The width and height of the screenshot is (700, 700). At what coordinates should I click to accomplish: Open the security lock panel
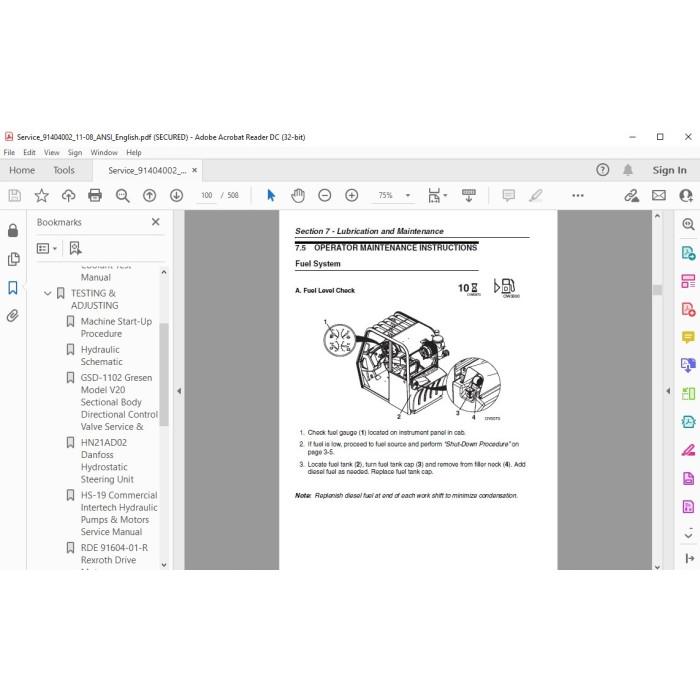coord(13,230)
